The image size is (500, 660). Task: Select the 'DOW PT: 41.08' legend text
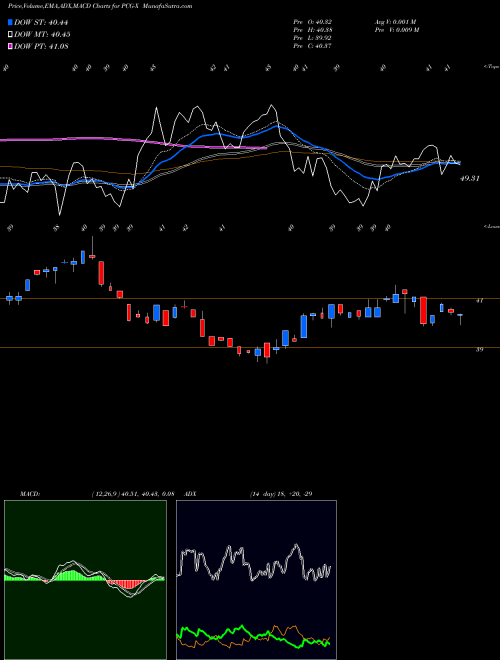pyautogui.click(x=41, y=46)
